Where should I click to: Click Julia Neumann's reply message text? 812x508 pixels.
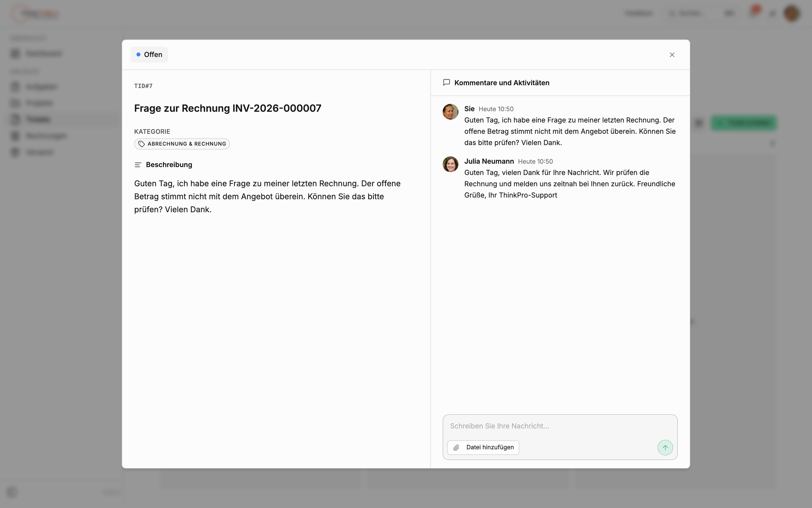[570, 184]
